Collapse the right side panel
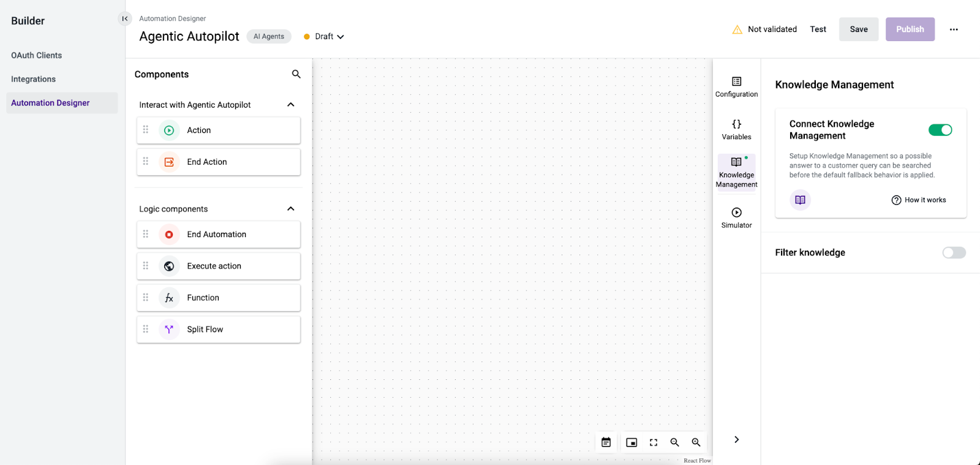The image size is (980, 465). (x=736, y=439)
